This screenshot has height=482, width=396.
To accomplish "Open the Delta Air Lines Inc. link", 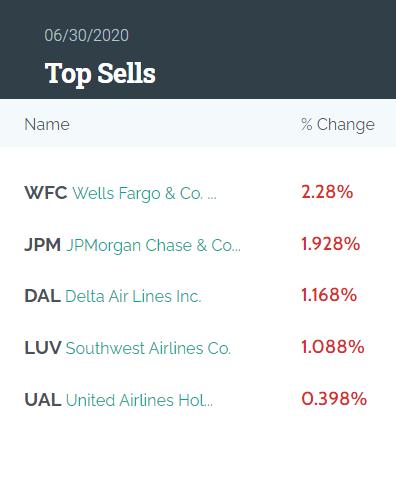I will (133, 296).
